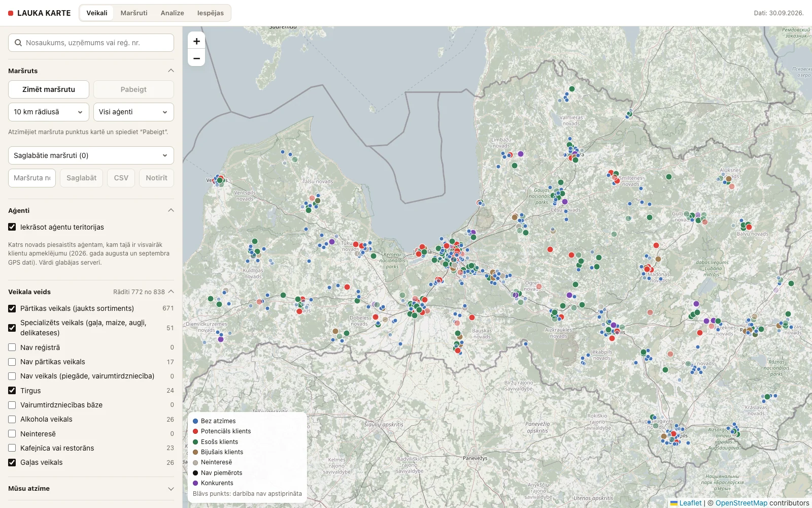Uncheck the 'Gaļas veikals' checkbox
Image resolution: width=812 pixels, height=508 pixels.
[12, 462]
